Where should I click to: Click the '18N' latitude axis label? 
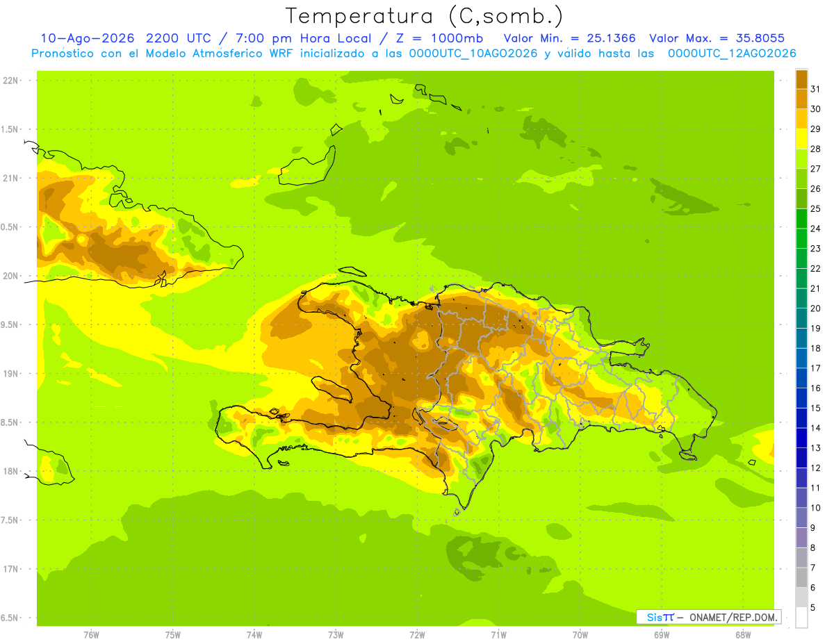(11, 472)
